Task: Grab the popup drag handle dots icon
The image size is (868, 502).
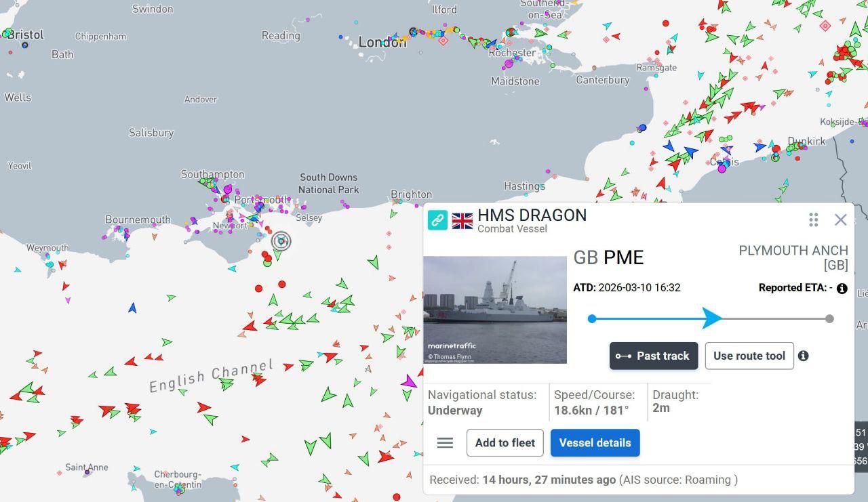Action: click(x=813, y=219)
